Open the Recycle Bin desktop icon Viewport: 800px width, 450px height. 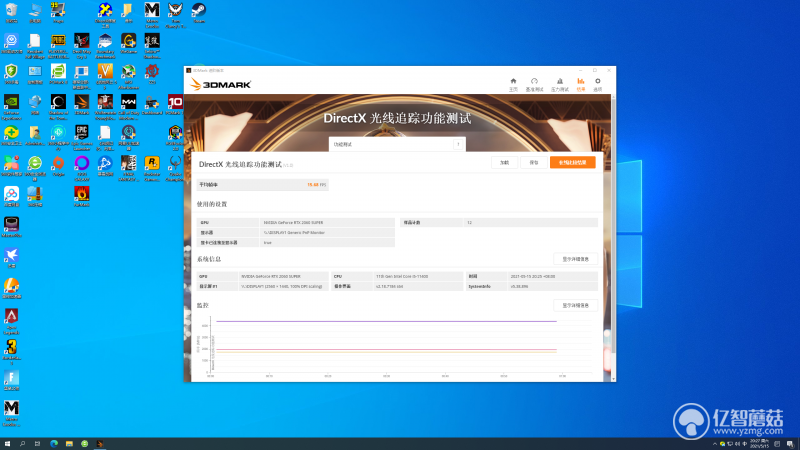11,13
